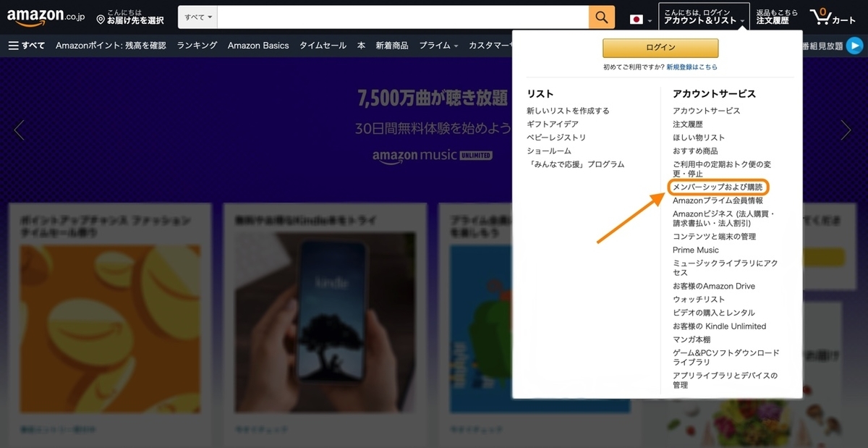The image size is (868, 448).
Task: Open タイムセール in nav bar
Action: click(x=323, y=46)
